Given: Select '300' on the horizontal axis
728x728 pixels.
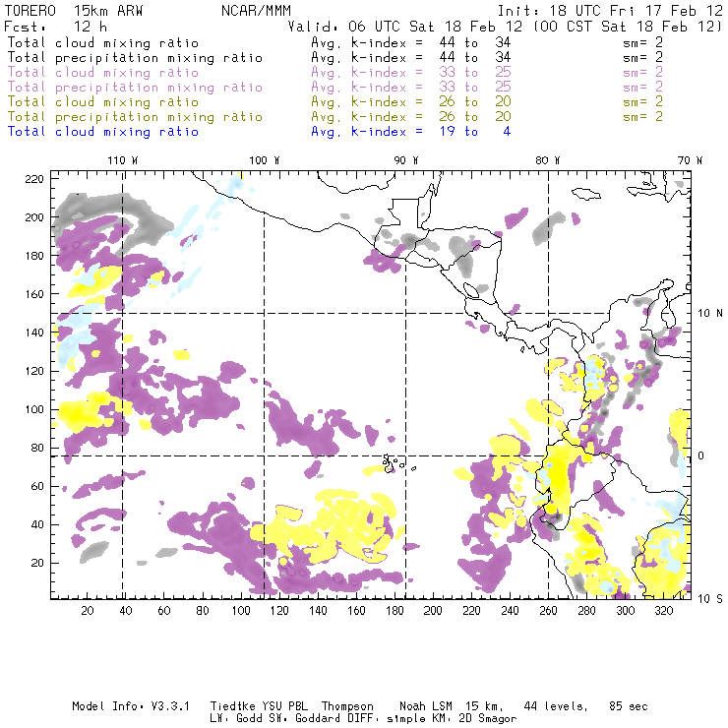Looking at the screenshot, I should pyautogui.click(x=625, y=611).
